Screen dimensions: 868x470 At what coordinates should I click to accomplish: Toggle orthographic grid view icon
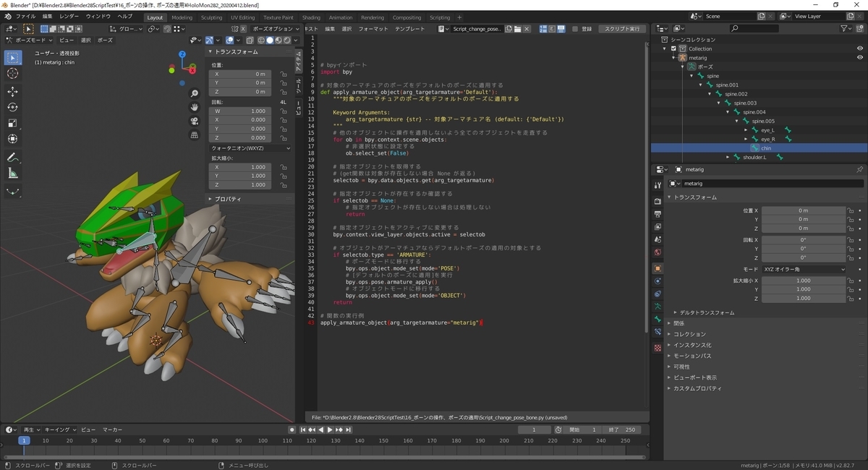pos(195,134)
